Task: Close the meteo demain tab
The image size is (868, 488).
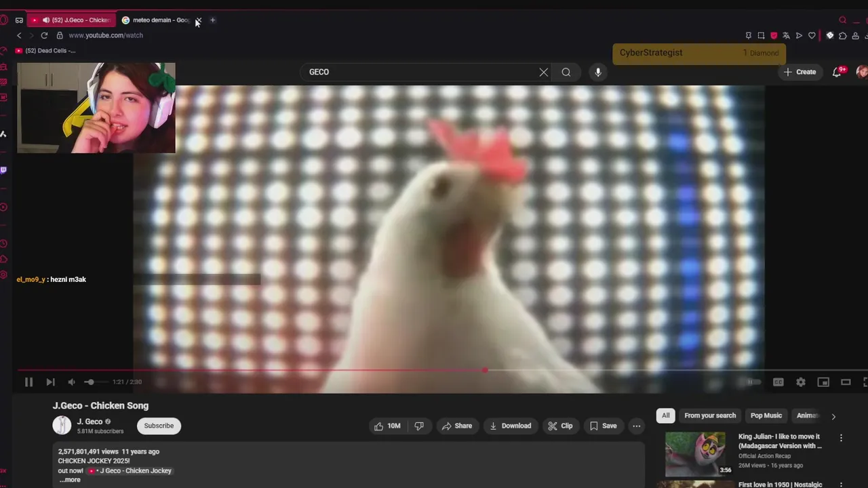Action: click(199, 20)
